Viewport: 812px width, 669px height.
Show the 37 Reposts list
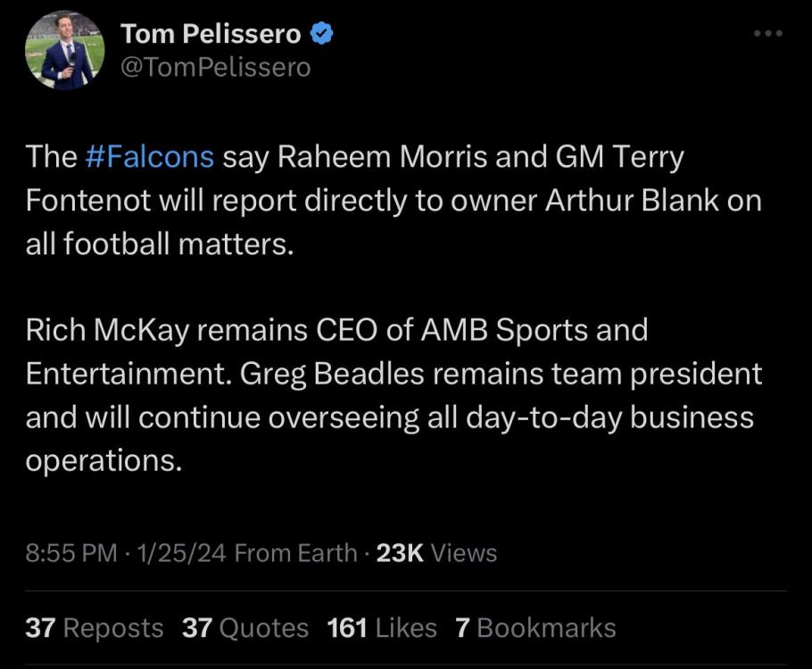[x=95, y=628]
